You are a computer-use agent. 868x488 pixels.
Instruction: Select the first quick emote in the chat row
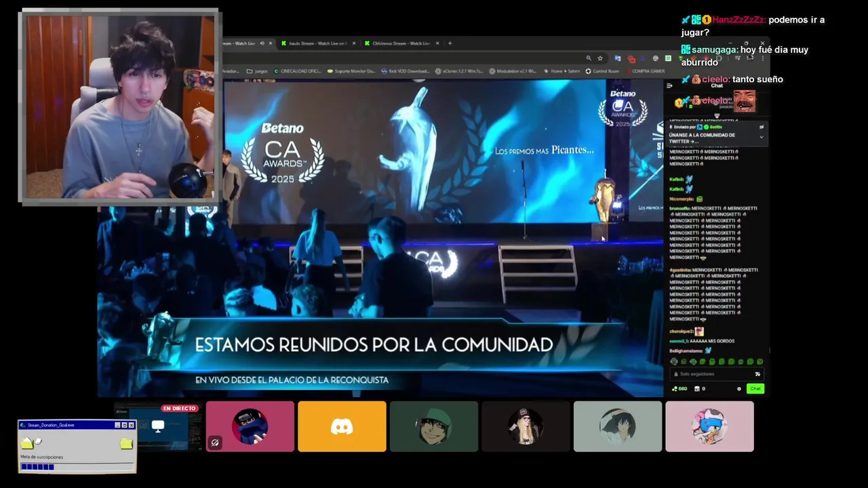click(x=674, y=362)
